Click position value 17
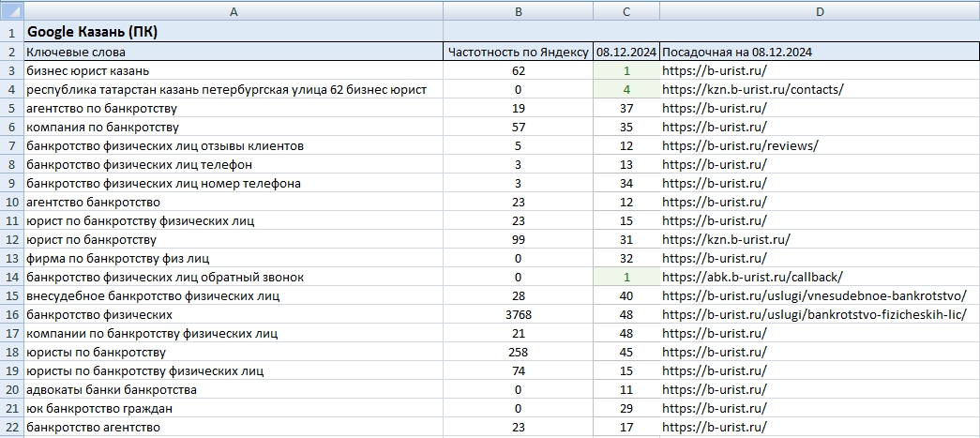The image size is (980, 438). coord(626,427)
